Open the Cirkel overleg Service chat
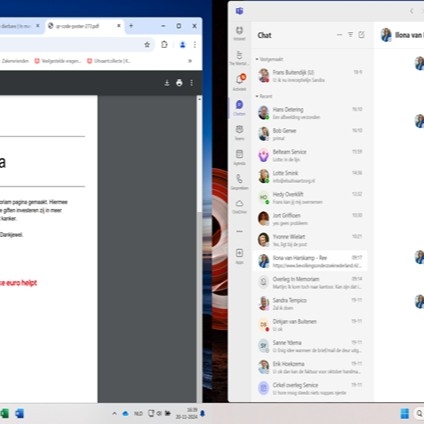Viewport: 424px width, 424px height. pos(310,388)
